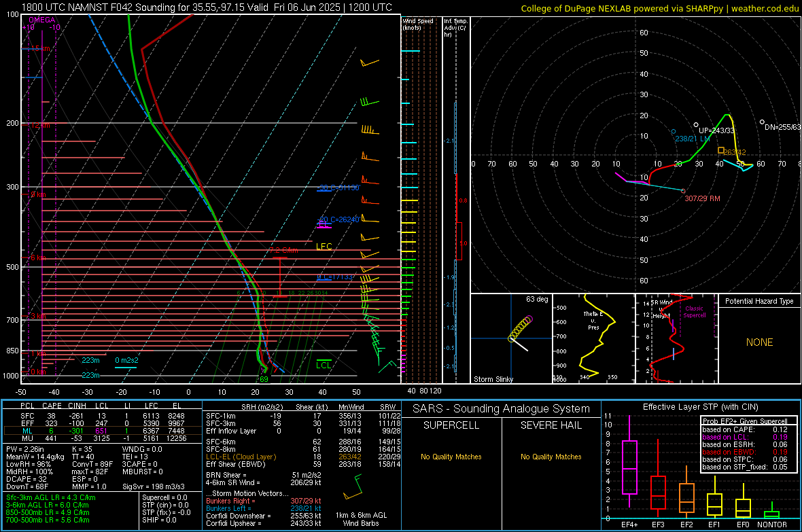
Task: Click the DN=255/63 Corfidi downshear marker
Action: (x=762, y=122)
